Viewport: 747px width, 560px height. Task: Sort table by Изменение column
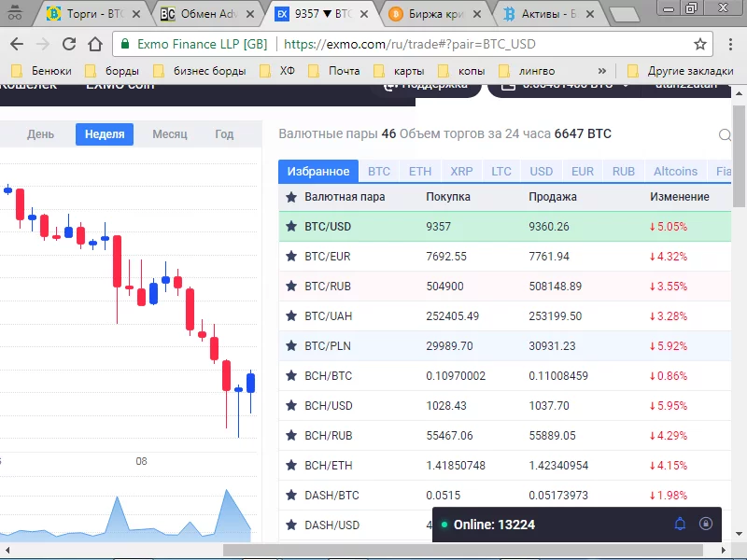680,197
